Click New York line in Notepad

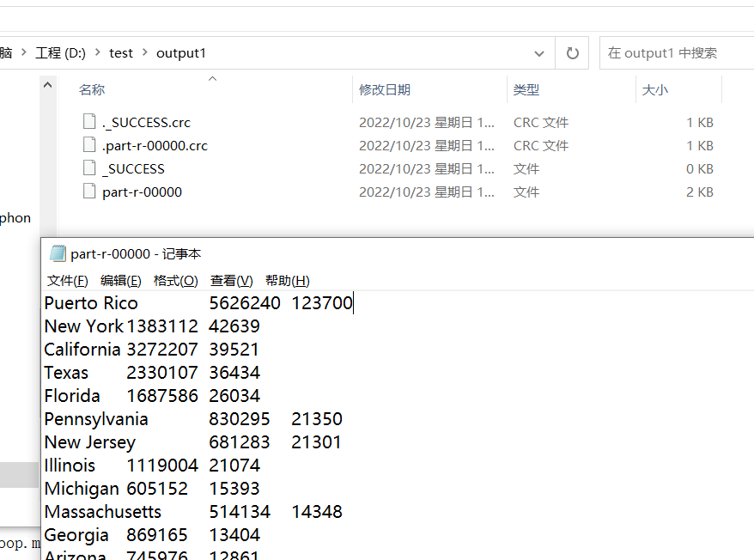click(152, 326)
